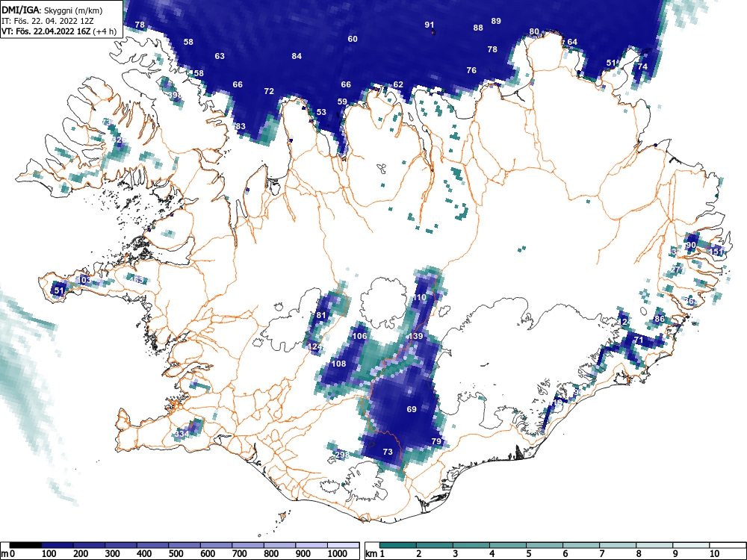Image resolution: width=747 pixels, height=560 pixels.
Task: Click the visibility value 89 on the map
Action: 496,21
